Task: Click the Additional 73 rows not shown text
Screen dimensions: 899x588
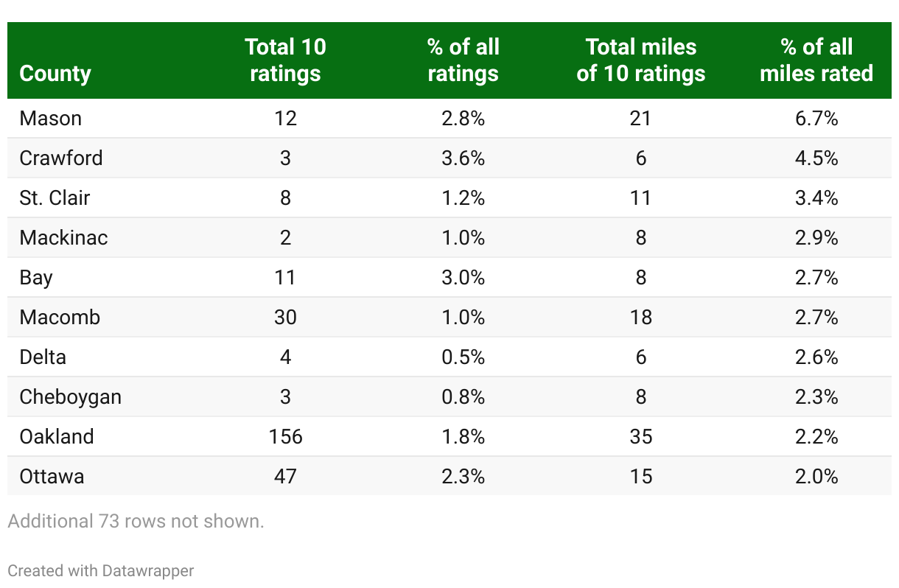Action: pos(136,521)
